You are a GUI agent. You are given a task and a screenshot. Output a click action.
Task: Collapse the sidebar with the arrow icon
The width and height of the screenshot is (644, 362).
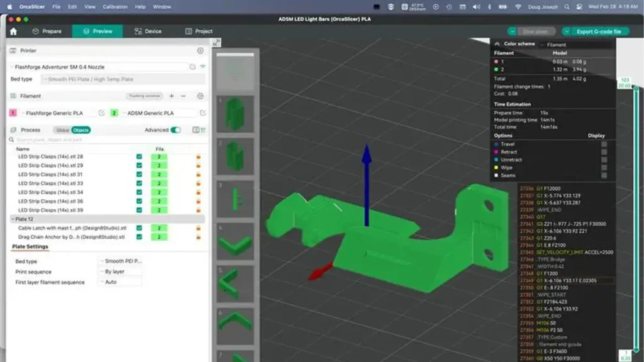pos(216,43)
